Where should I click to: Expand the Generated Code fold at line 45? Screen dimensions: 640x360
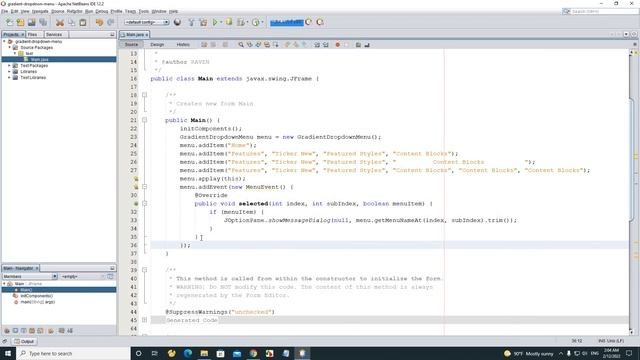coord(144,320)
